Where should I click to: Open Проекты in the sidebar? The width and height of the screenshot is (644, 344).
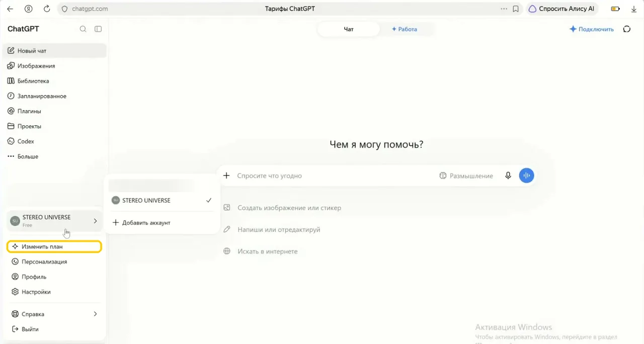click(54, 126)
